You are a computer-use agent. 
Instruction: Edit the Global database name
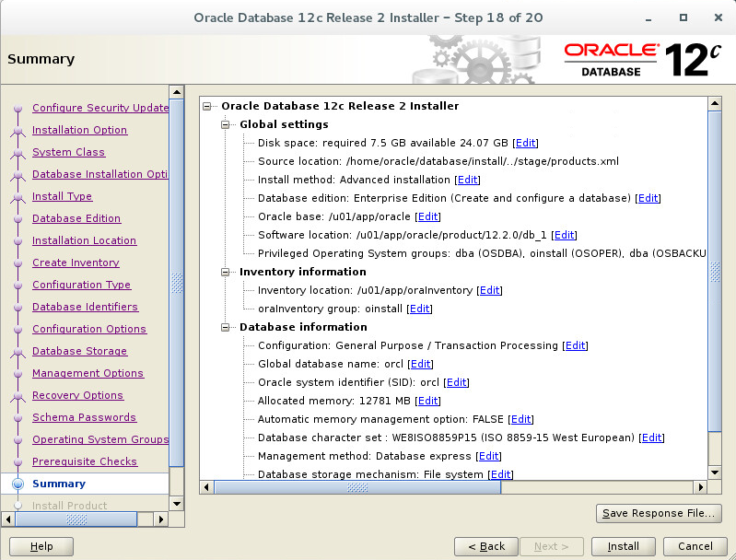(x=421, y=364)
